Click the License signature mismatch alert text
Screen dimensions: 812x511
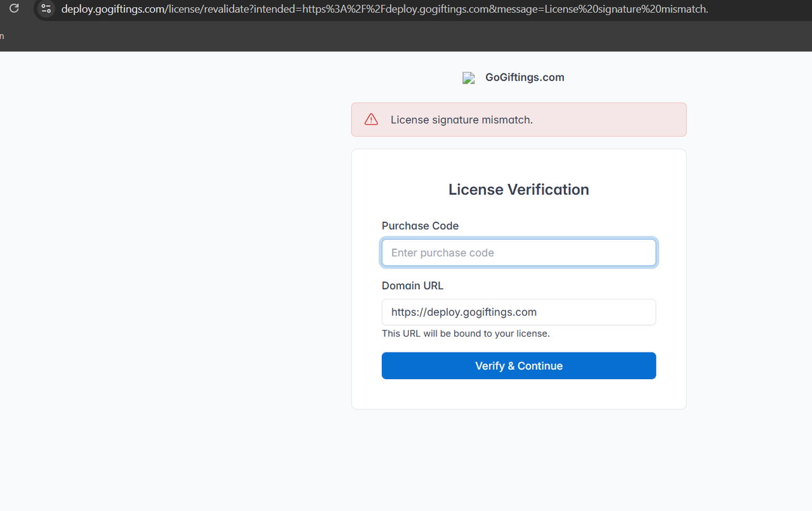461,120
